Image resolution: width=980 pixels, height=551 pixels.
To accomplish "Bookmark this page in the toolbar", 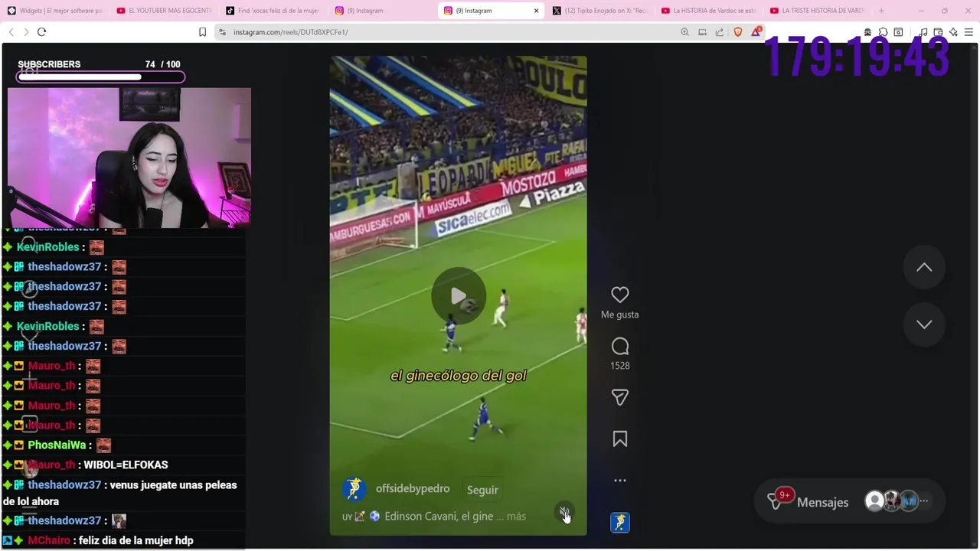I will (x=202, y=32).
